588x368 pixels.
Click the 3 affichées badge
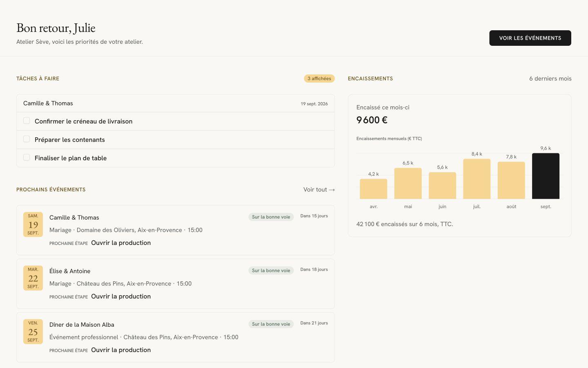(319, 79)
